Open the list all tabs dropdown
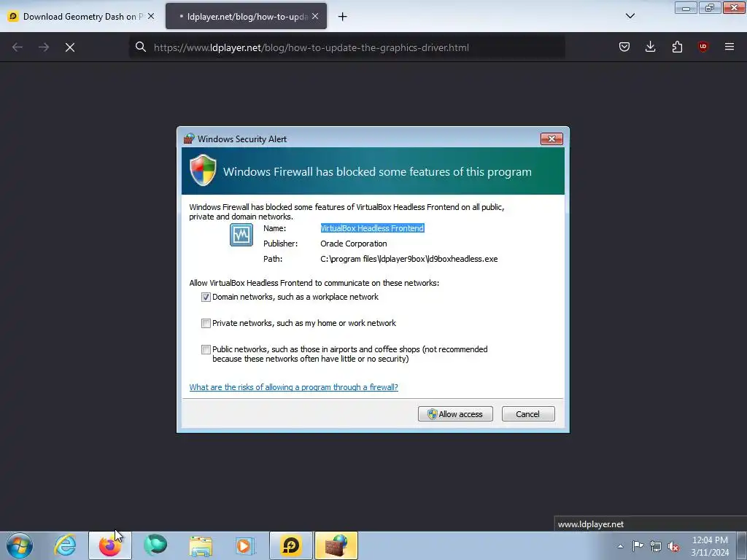Viewport: 747px width, 560px height. pyautogui.click(x=630, y=16)
